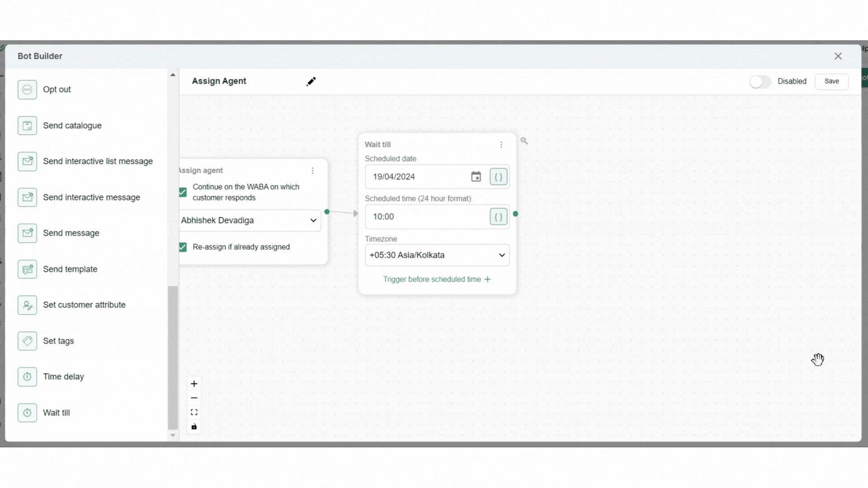This screenshot has height=488, width=868.
Task: Expand the Timezone Asia/Kolkata dropdown
Action: pos(437,255)
